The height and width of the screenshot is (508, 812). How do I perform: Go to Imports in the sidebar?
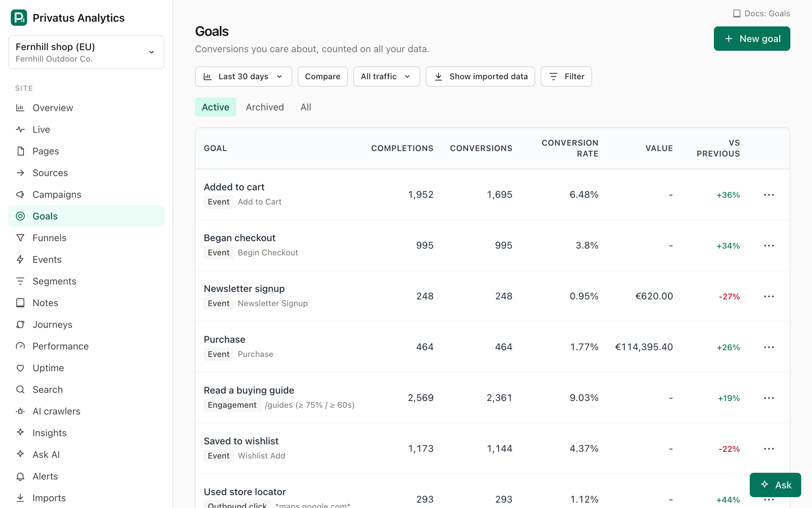(x=86, y=498)
